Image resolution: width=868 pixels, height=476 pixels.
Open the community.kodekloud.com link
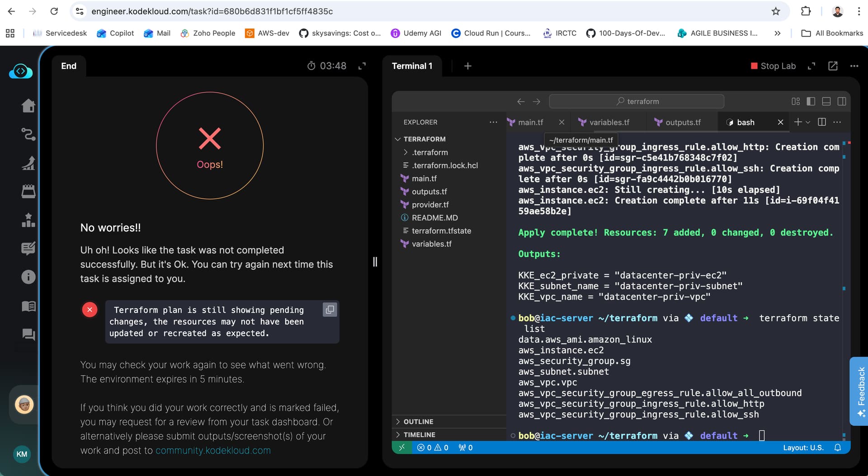click(213, 450)
